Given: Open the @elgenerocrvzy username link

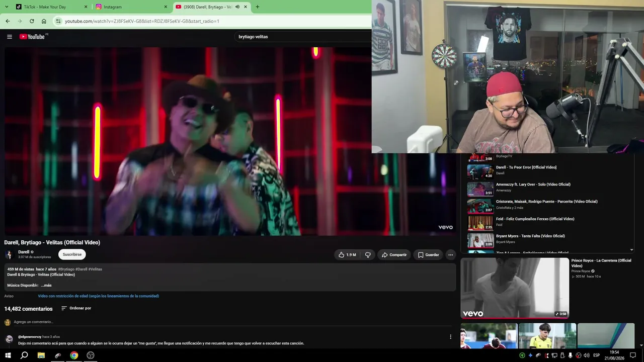Looking at the screenshot, I should pyautogui.click(x=30, y=337).
